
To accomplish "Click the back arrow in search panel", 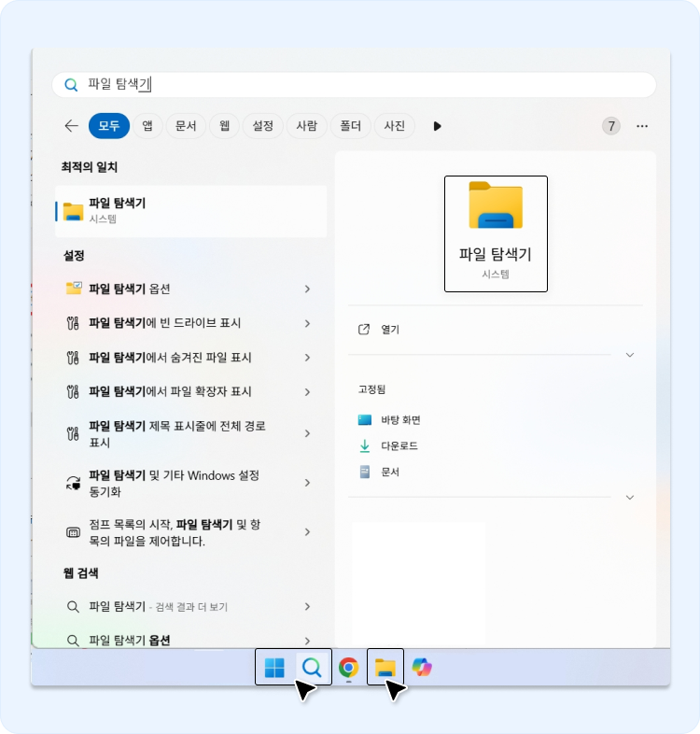I will point(71,126).
